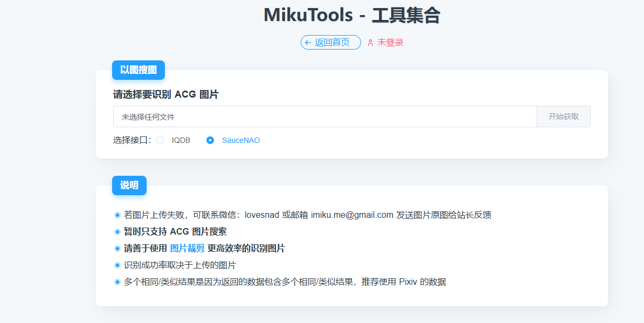Click the bullet icon before 识别成功率
The width and height of the screenshot is (644, 323).
tap(117, 265)
